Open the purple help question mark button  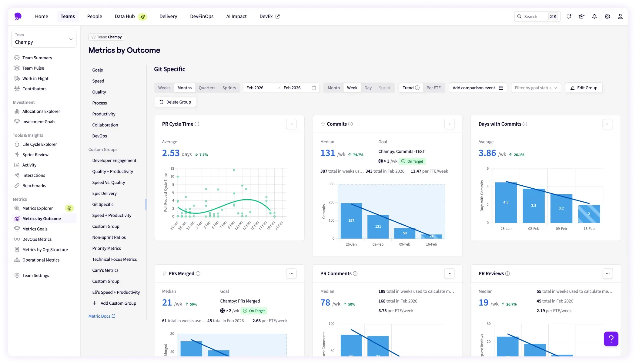(611, 339)
